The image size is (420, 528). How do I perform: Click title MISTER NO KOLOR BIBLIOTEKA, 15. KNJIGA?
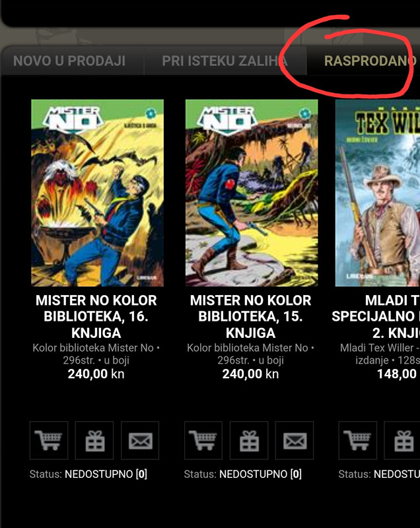pos(250,317)
